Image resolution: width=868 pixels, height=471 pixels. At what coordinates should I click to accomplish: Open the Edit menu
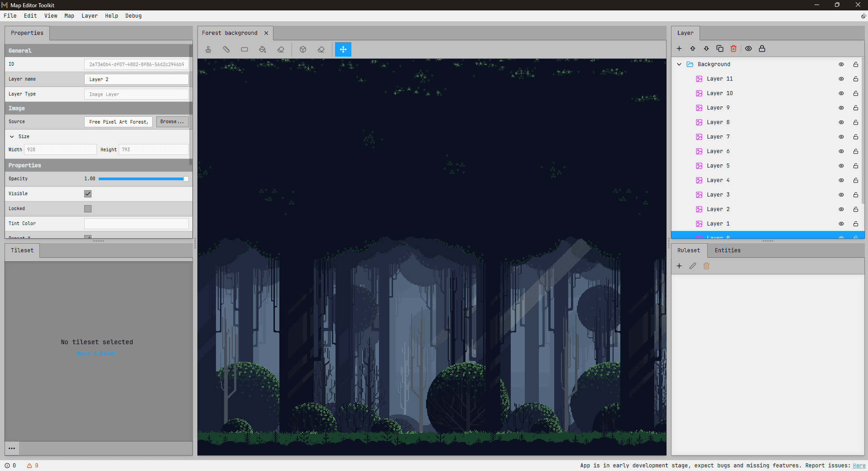click(30, 16)
